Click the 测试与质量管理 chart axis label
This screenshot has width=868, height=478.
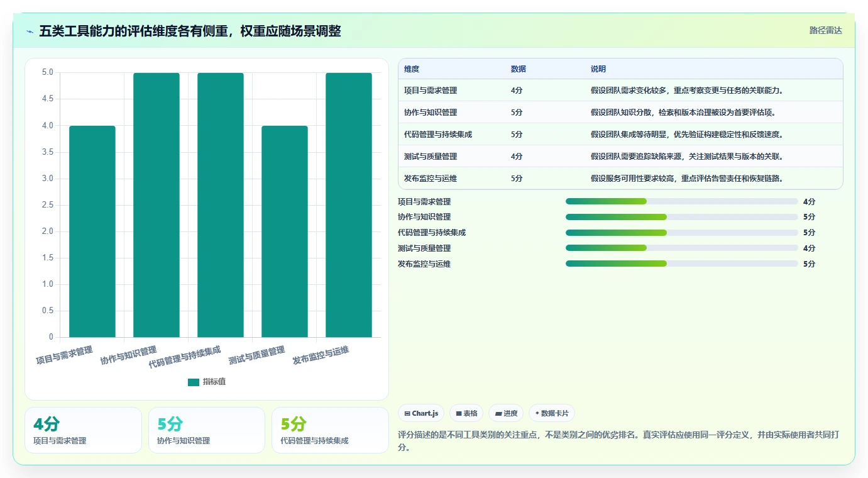tap(257, 356)
